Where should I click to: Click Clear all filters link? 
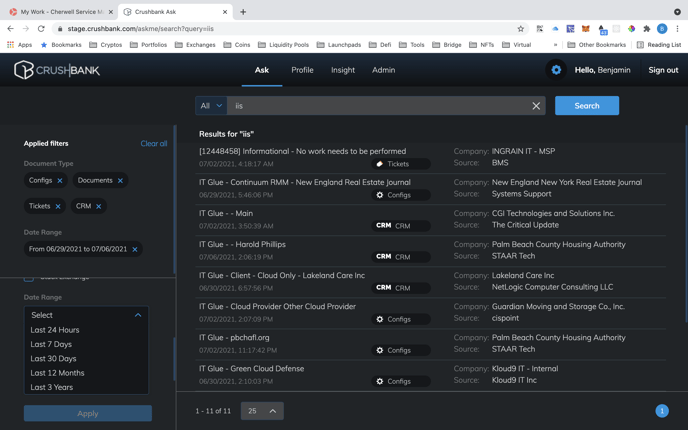coord(154,143)
